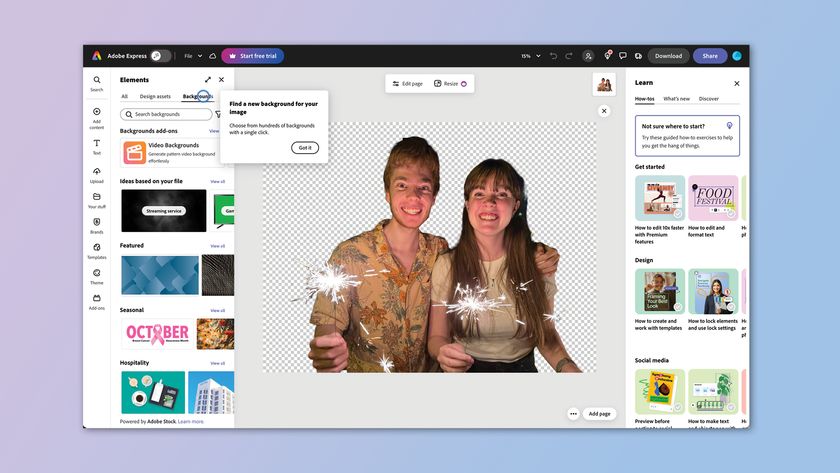Open Templates in the sidebar
Viewport: 840px width, 473px height.
click(x=96, y=251)
